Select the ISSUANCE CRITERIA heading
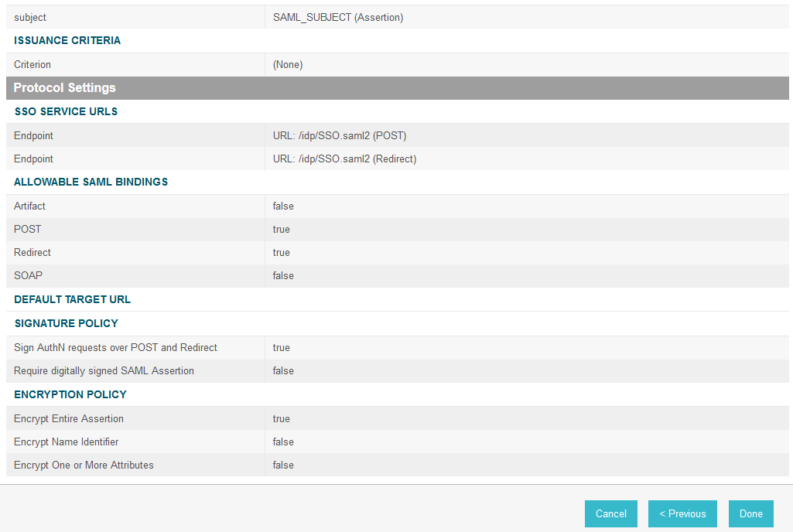Viewport: 793px width, 532px height. (67, 40)
